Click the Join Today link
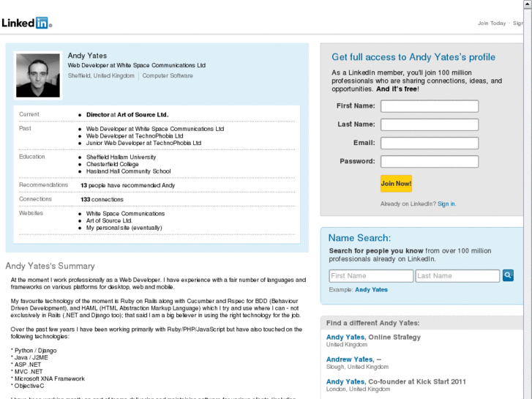The height and width of the screenshot is (399, 532). pyautogui.click(x=492, y=23)
